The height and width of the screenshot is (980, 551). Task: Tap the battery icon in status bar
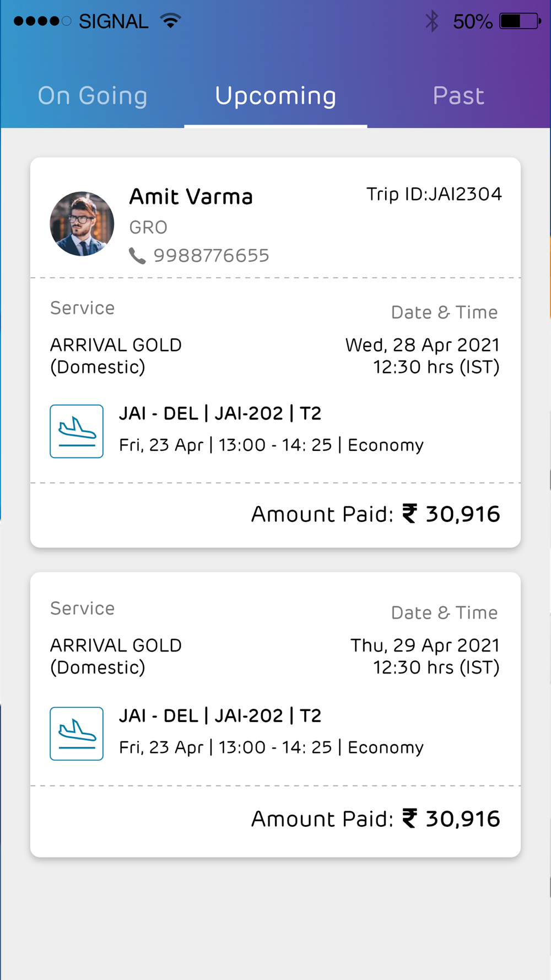520,21
